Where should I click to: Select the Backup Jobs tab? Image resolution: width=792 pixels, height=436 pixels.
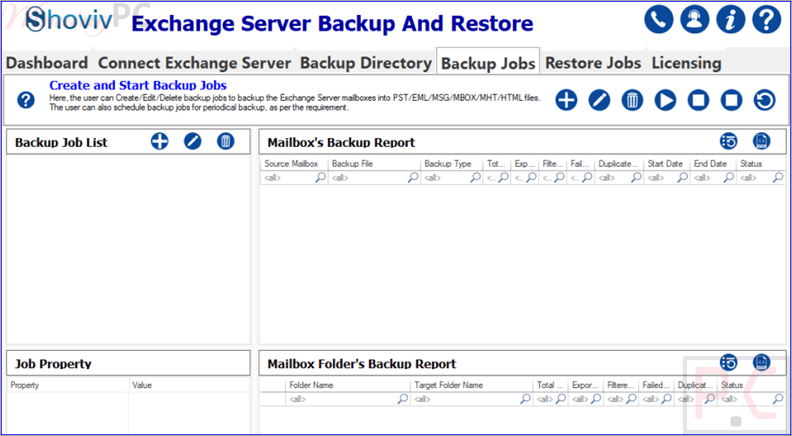tap(488, 63)
